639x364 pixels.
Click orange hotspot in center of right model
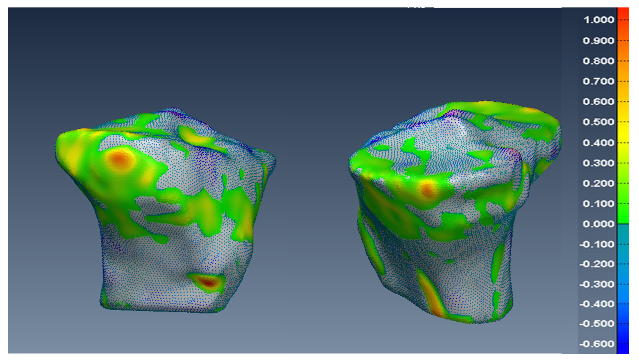[x=427, y=190]
